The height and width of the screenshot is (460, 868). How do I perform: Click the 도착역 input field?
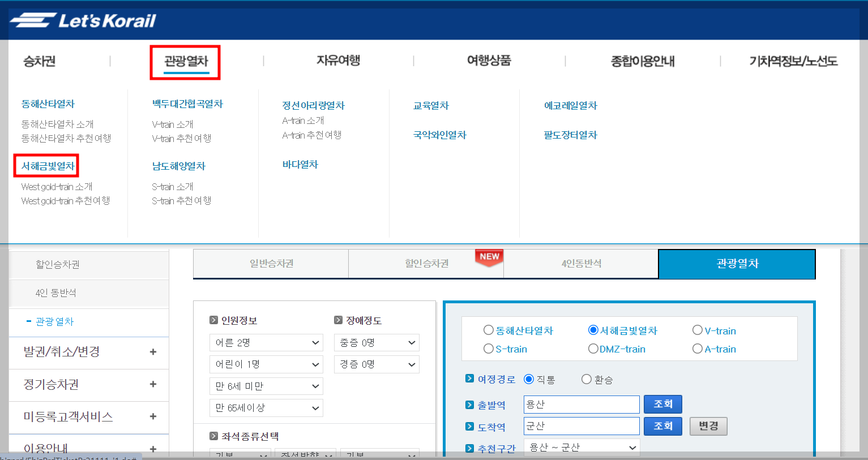pos(581,426)
